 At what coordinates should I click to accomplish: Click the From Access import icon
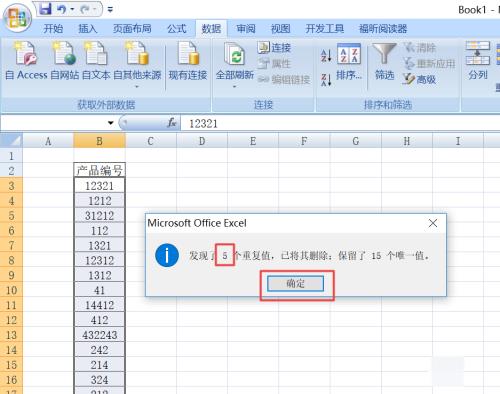(26, 54)
